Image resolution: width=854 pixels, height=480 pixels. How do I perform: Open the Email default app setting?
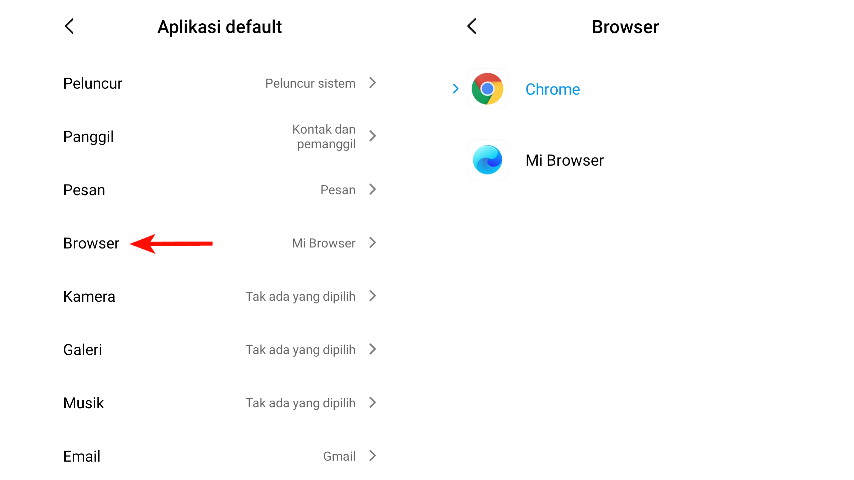[220, 457]
